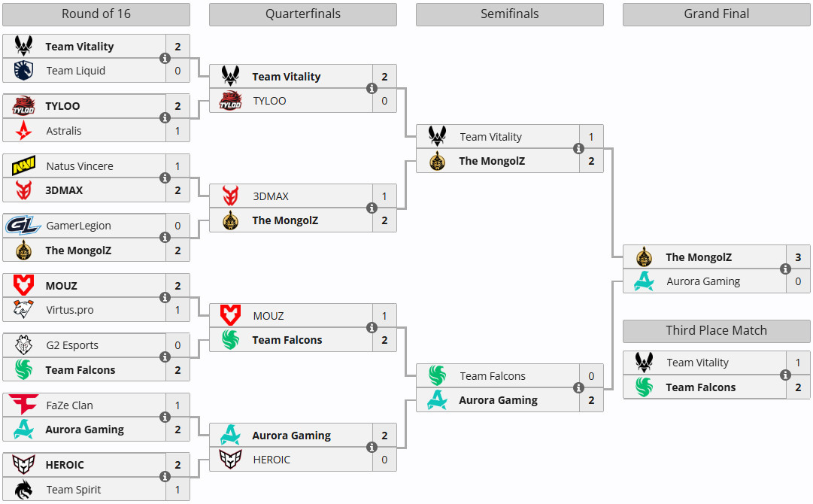Open Aurora Gaming link in Grand Final
Screen dimensions: 813x504
pyautogui.click(x=703, y=281)
